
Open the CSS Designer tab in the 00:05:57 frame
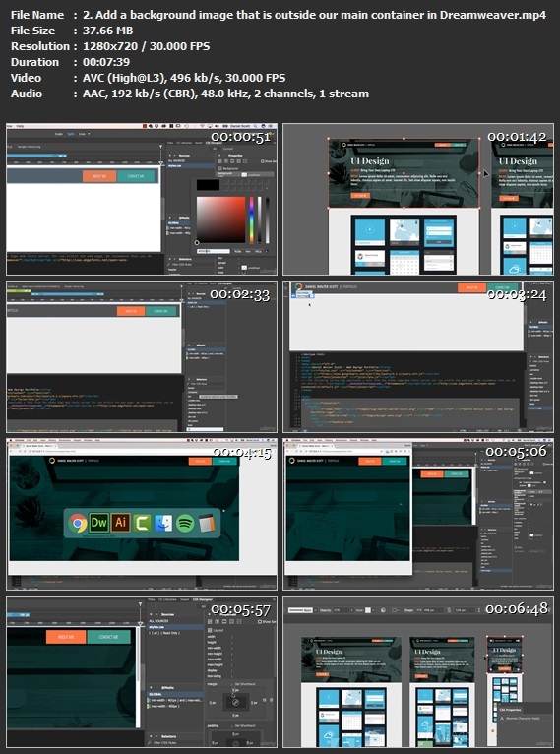pos(203,599)
